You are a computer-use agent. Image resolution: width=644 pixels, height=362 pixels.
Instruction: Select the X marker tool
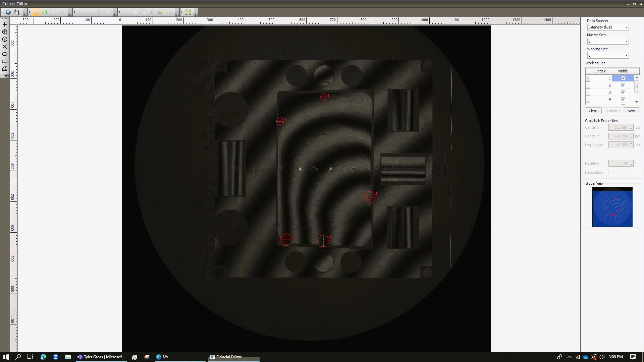tap(5, 47)
